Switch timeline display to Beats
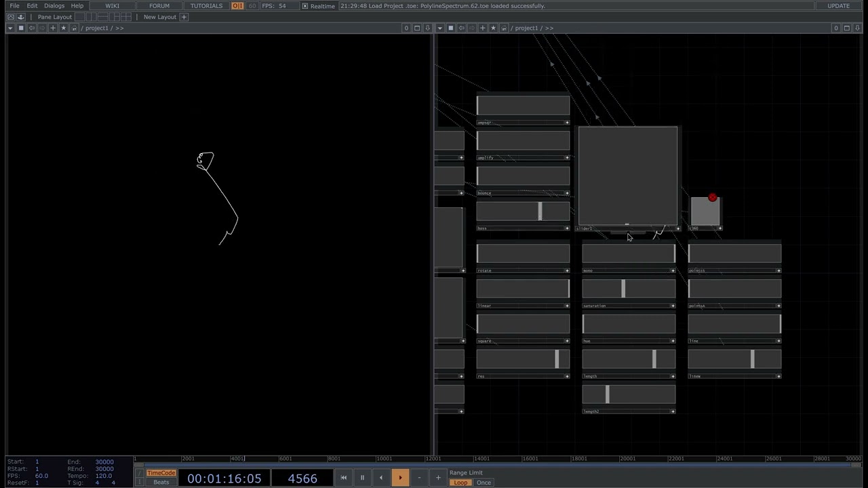 [x=161, y=483]
